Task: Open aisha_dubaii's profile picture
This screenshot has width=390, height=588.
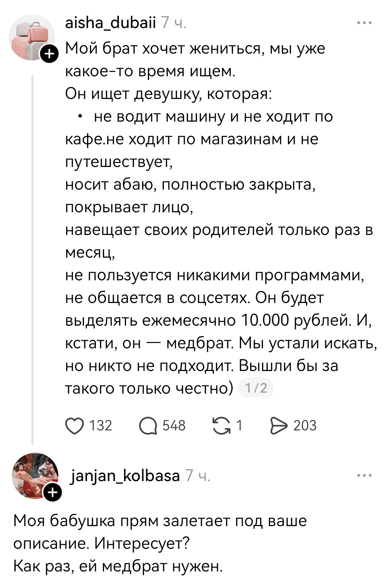Action: tap(32, 36)
